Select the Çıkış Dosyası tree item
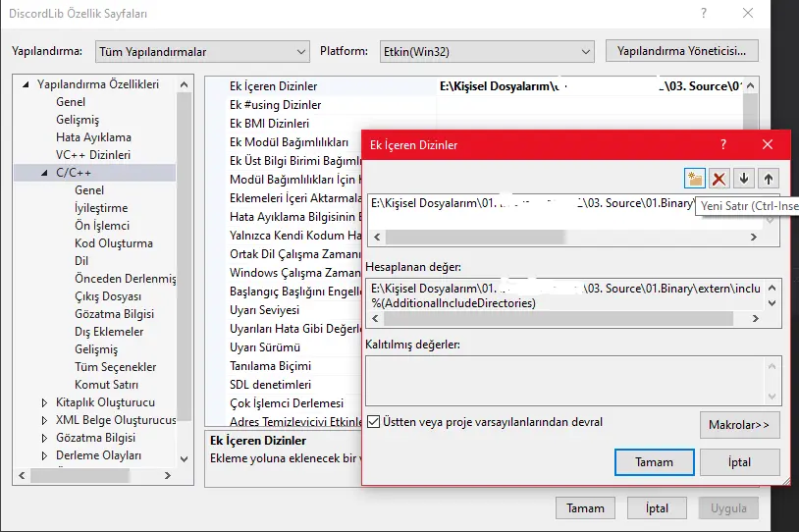Viewport: 799px width, 532px height. pos(108,296)
